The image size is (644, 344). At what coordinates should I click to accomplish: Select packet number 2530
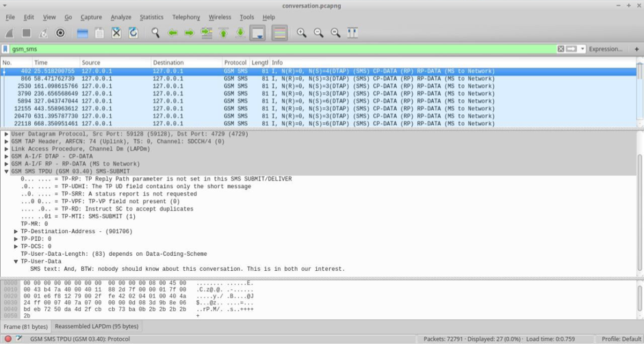[x=318, y=86]
